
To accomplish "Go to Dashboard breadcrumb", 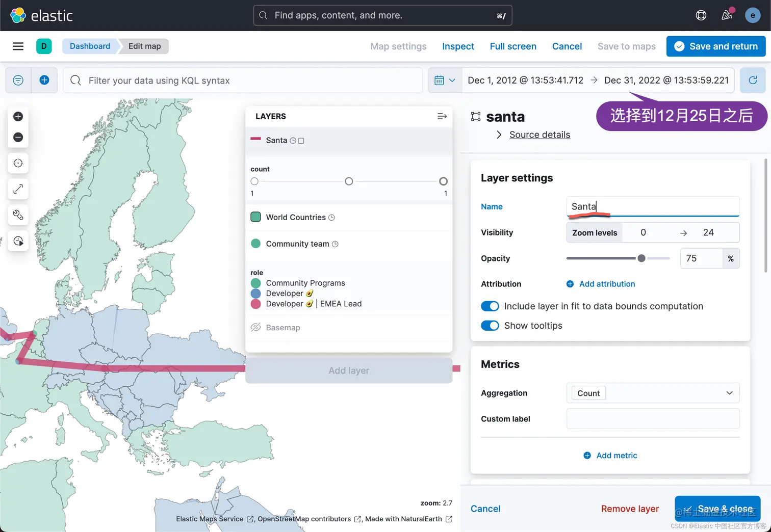I will click(90, 46).
